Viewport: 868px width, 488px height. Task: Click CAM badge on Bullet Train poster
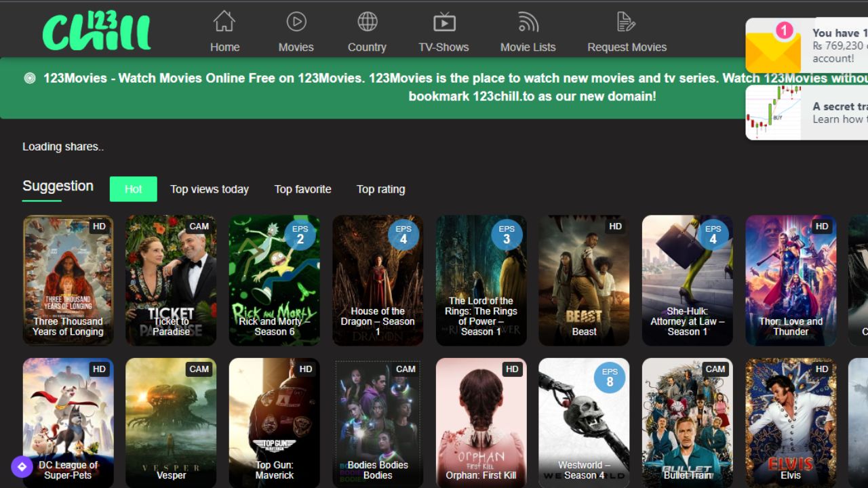pos(715,369)
